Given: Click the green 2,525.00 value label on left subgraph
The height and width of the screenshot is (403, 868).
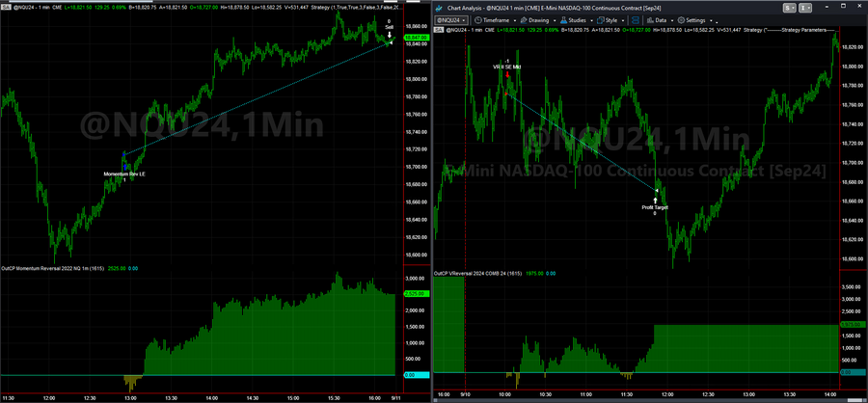Looking at the screenshot, I should click(x=415, y=294).
